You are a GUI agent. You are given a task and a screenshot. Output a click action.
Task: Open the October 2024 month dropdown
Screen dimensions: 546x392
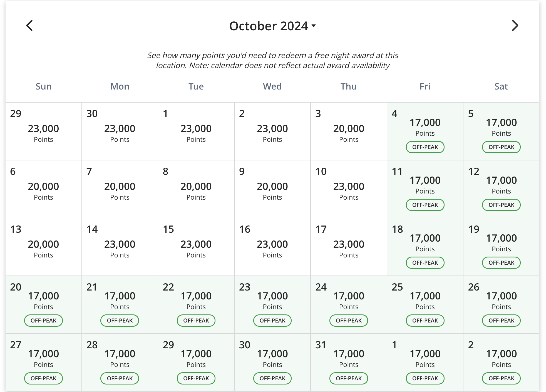pos(272,26)
